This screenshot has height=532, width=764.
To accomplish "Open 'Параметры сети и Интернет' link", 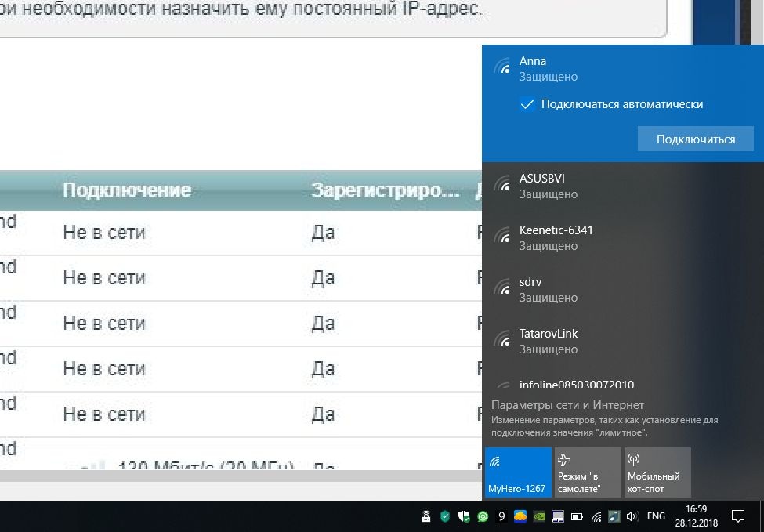I will pos(567,405).
